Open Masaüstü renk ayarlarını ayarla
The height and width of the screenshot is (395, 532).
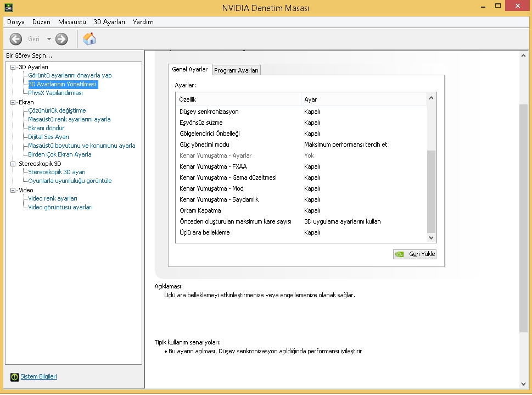pos(69,120)
